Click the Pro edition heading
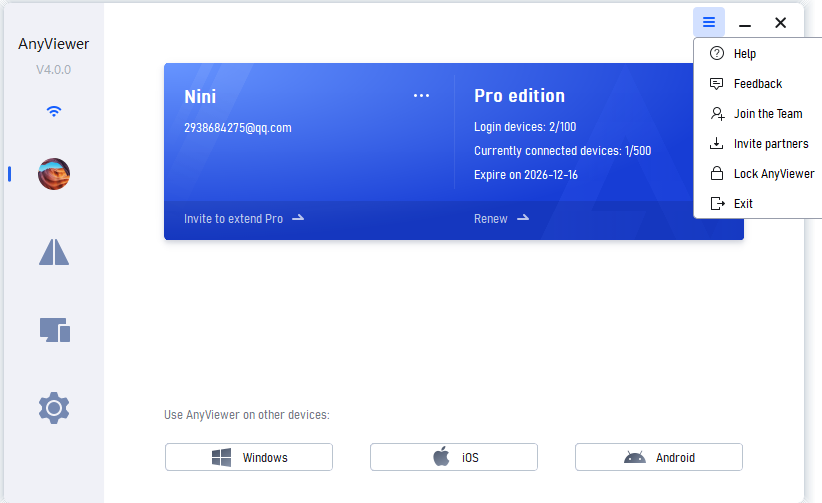Viewport: 822px width, 503px height. point(520,96)
